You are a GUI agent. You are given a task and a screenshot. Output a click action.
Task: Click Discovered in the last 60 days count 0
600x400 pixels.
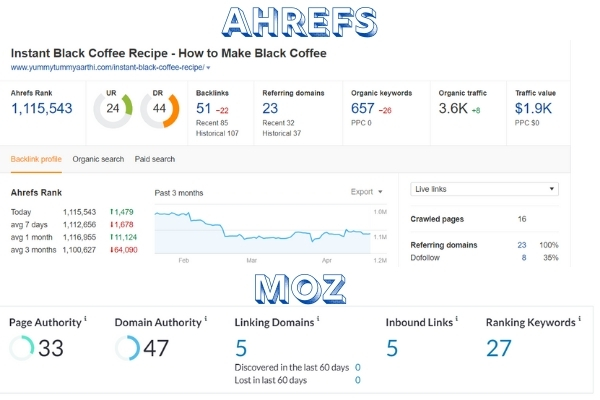tap(357, 367)
